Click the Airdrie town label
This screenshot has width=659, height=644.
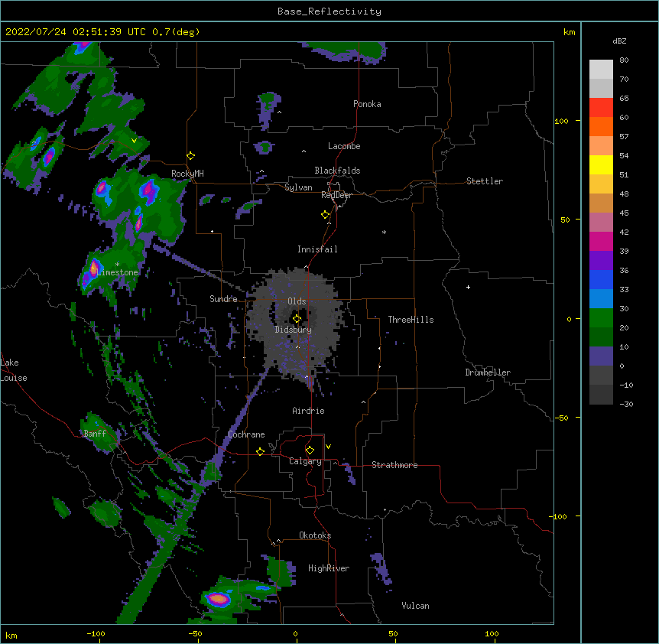coord(309,411)
